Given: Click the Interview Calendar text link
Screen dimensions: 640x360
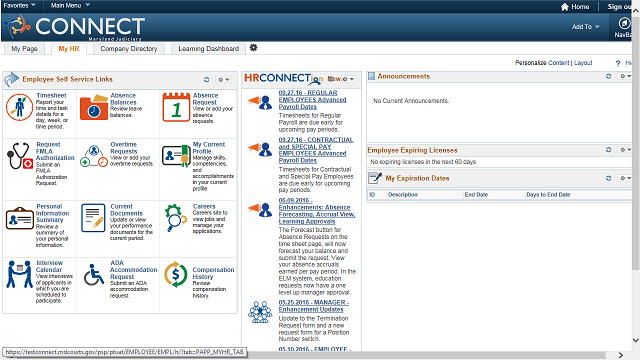Looking at the screenshot, I should 49,266.
